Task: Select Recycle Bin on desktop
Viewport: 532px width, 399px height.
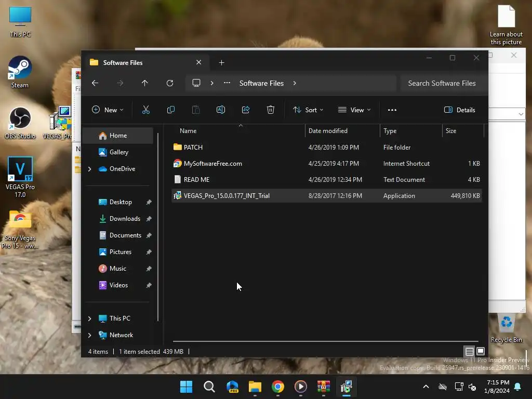Action: coord(506,328)
